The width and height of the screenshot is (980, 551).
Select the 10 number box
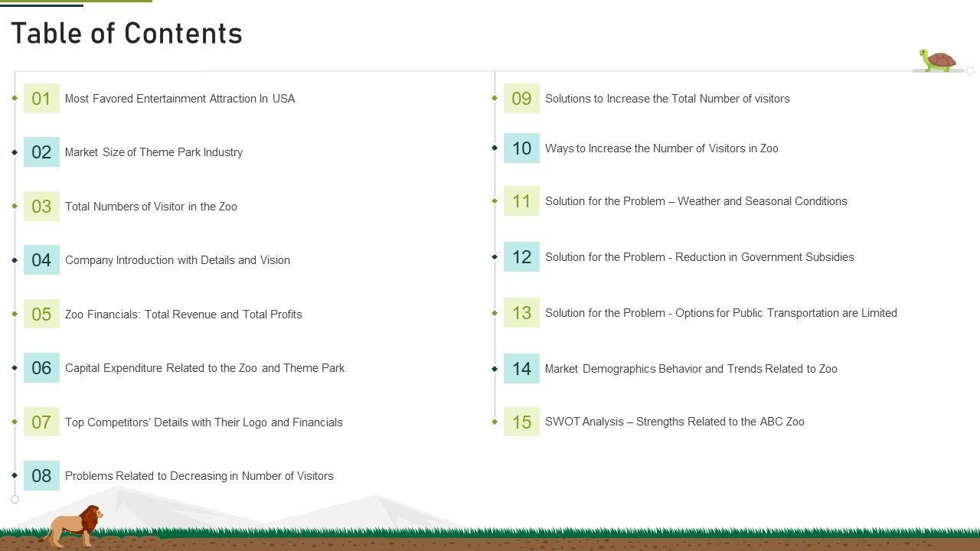pos(521,148)
